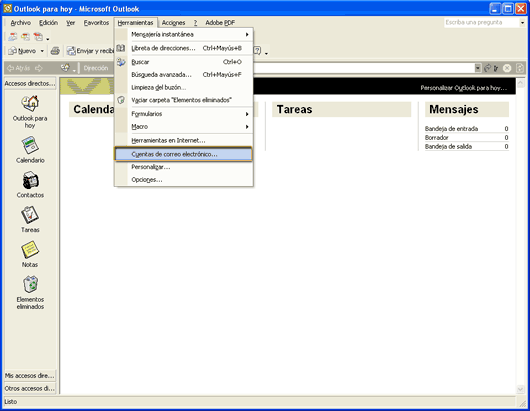Click first Adobe PDF convert icon

(x=13, y=37)
